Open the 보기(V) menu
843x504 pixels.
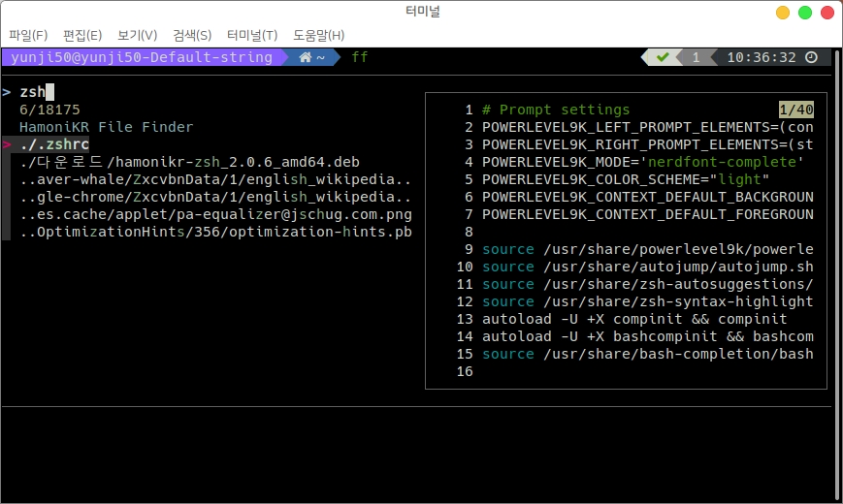pos(137,35)
